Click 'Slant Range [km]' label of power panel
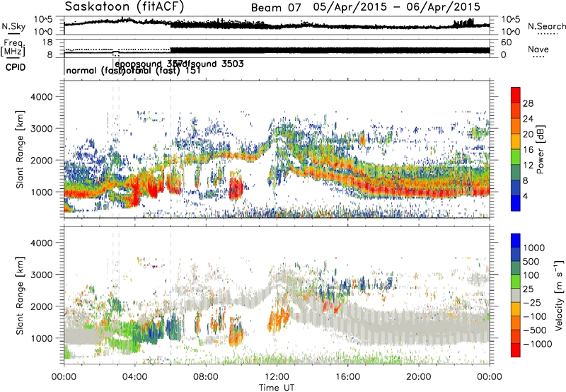 click(x=20, y=149)
